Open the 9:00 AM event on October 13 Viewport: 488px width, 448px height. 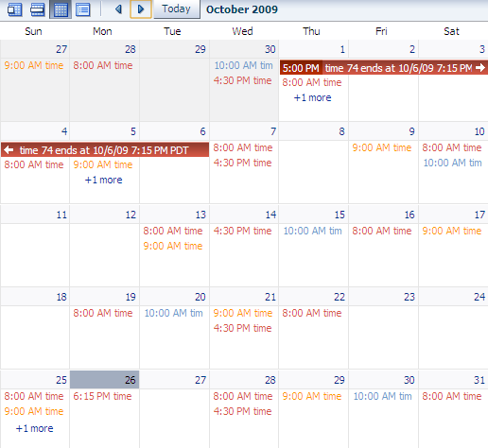point(173,246)
